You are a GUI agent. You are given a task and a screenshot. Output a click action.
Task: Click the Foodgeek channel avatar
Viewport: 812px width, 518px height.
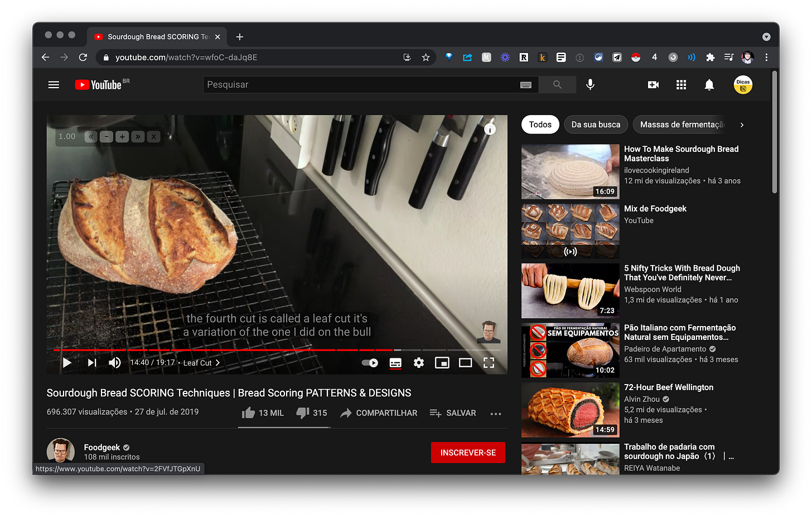click(x=61, y=451)
